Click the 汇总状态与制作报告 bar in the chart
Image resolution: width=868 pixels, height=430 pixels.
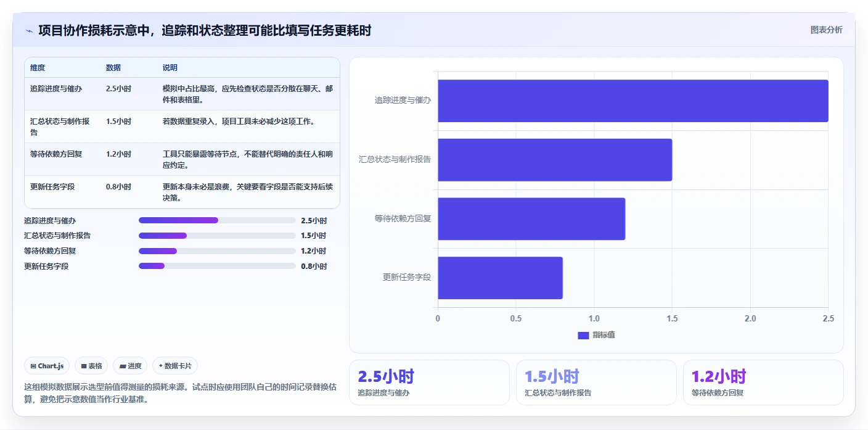tap(555, 160)
